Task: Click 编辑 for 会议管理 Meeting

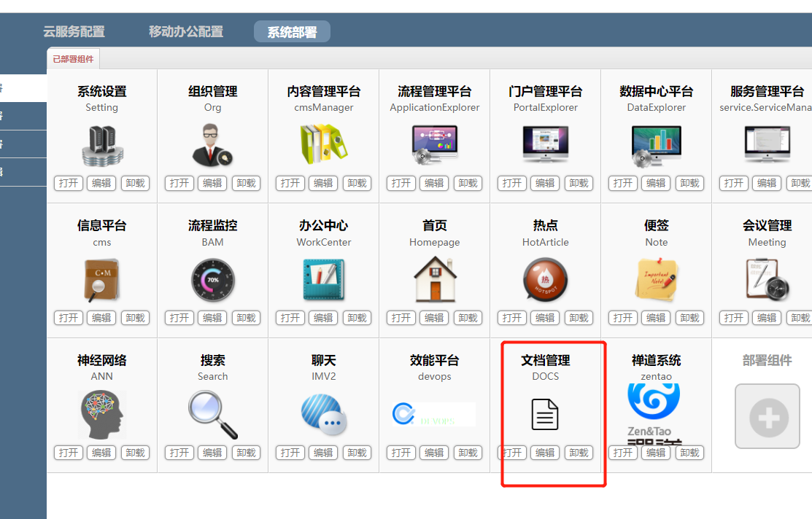Action: point(767,318)
